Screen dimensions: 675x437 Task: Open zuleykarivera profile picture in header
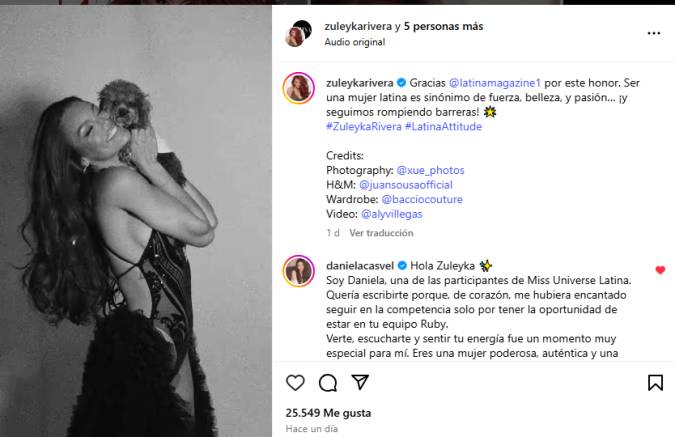click(298, 34)
